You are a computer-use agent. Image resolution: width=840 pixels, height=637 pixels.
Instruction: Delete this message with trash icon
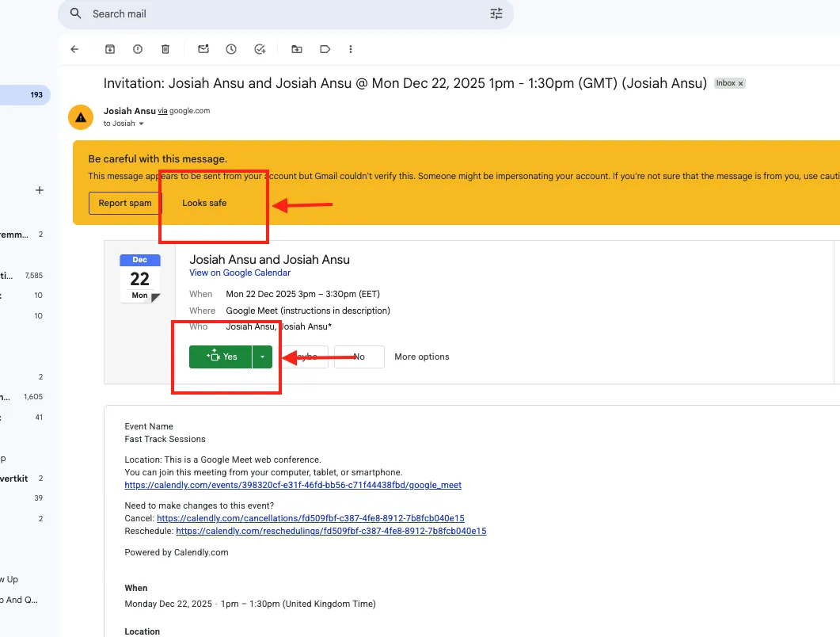[x=165, y=49]
